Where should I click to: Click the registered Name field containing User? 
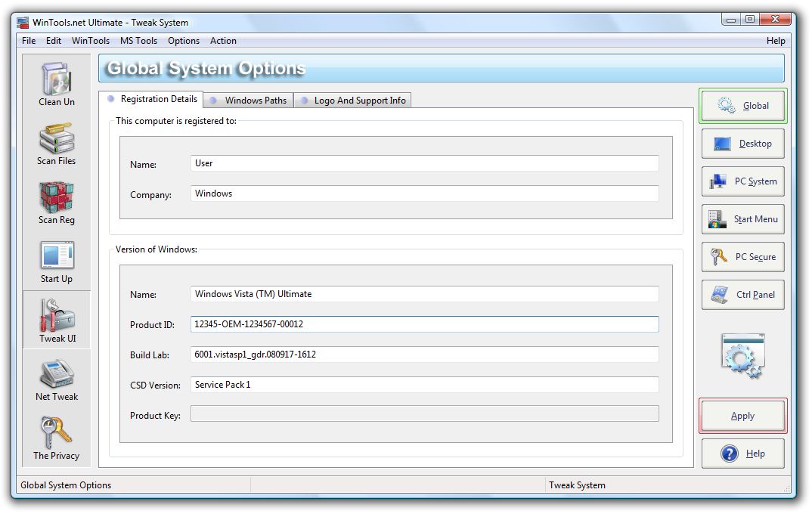425,163
